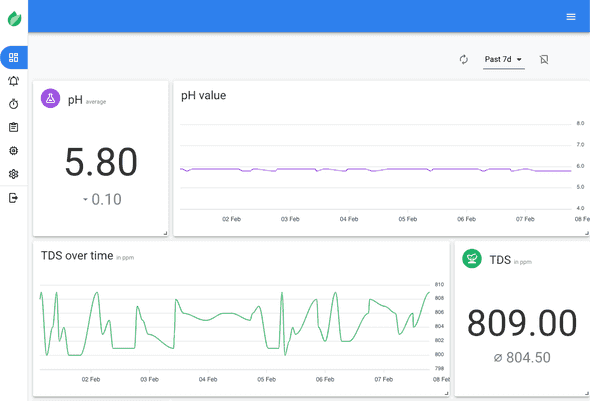This screenshot has height=401, width=590.
Task: Click the refresh data icon
Action: pyautogui.click(x=464, y=59)
